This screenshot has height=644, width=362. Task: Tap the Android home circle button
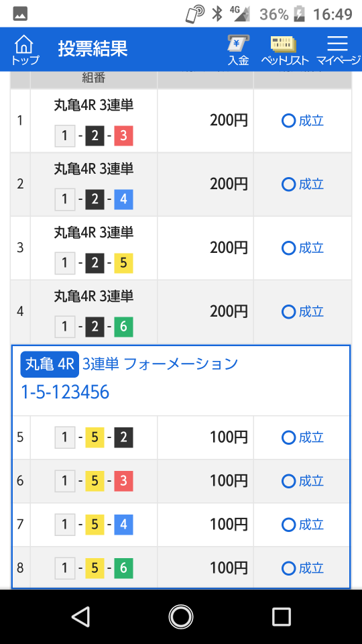point(181,616)
